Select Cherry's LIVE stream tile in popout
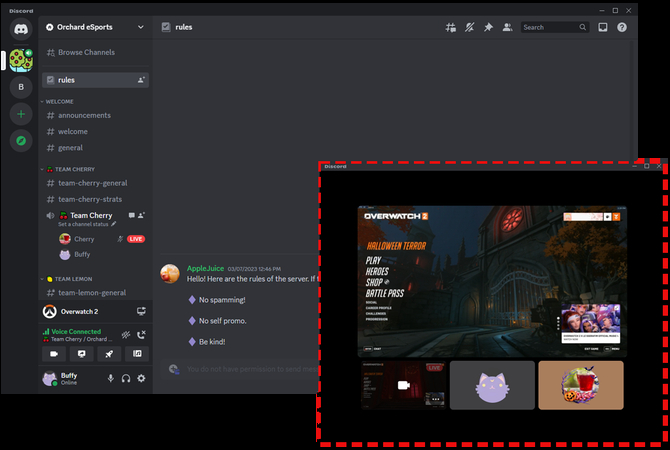 pyautogui.click(x=403, y=385)
